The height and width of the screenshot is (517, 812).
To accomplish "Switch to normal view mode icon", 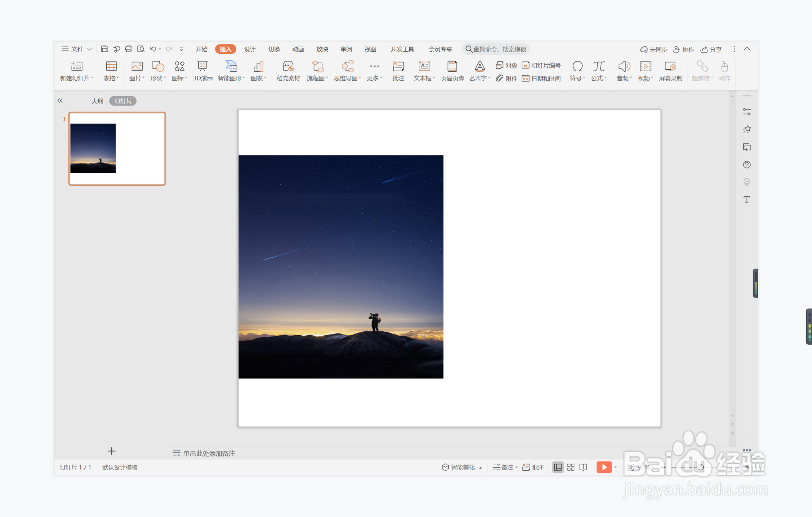I will (x=558, y=467).
